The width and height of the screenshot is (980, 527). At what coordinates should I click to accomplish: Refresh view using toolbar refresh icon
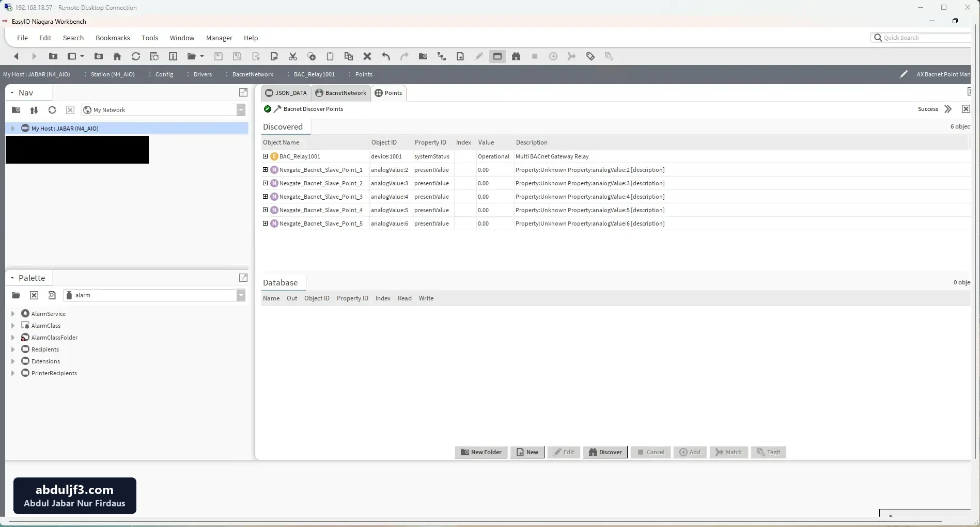click(x=136, y=56)
